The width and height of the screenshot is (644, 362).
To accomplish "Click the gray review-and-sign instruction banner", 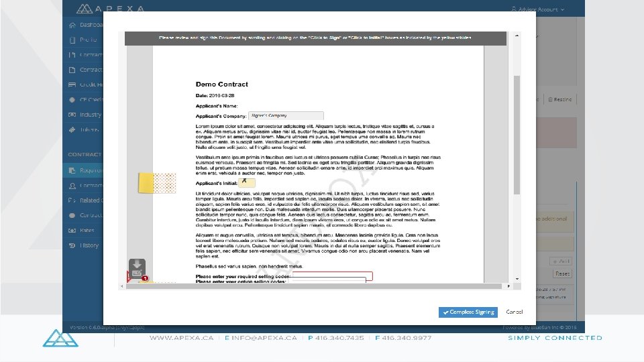I will pyautogui.click(x=315, y=38).
